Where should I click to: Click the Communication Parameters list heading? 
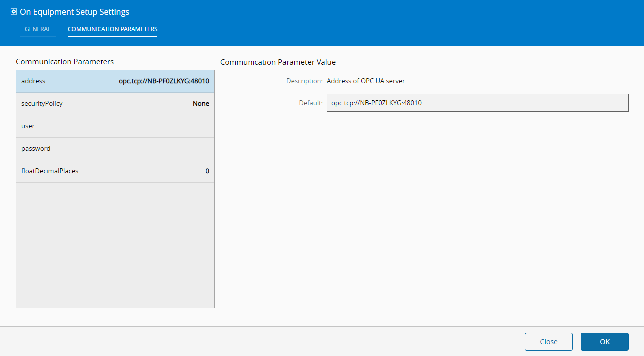65,62
